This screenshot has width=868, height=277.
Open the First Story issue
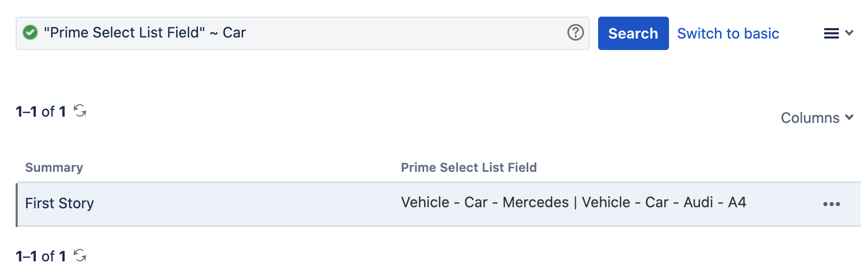(59, 203)
